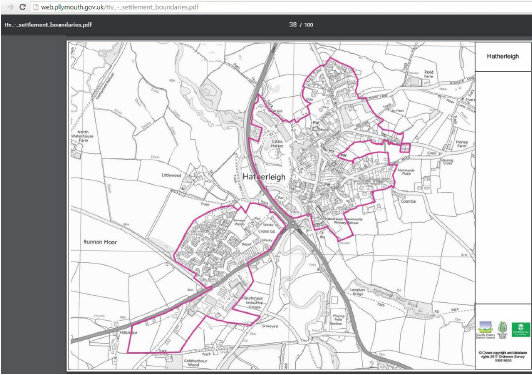Click the Runnon Moor map label
The image size is (532, 375).
click(100, 242)
